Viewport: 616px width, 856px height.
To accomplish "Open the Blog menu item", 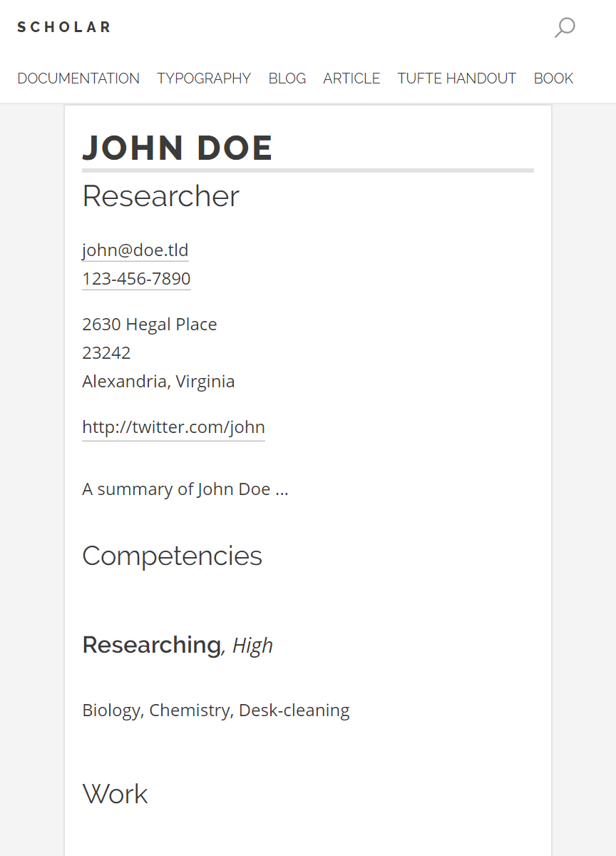I will [287, 78].
